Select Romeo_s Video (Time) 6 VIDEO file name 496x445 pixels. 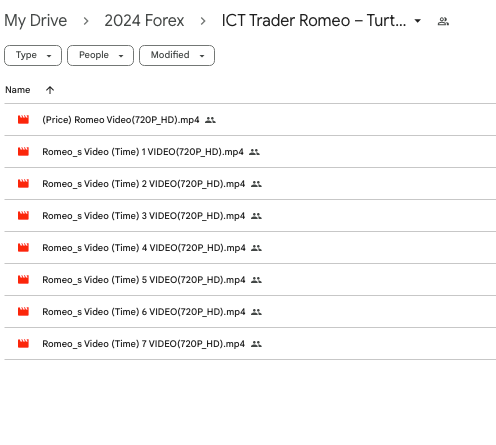pyautogui.click(x=144, y=312)
